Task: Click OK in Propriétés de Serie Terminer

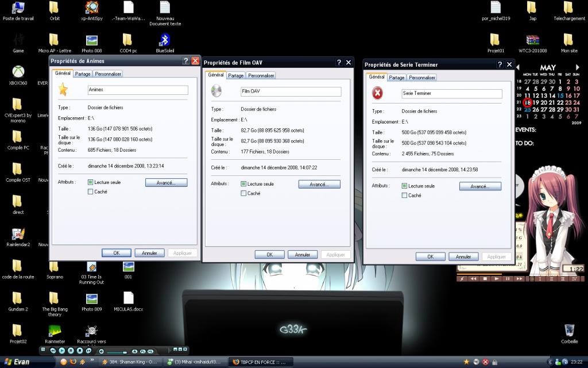Action: (x=430, y=256)
